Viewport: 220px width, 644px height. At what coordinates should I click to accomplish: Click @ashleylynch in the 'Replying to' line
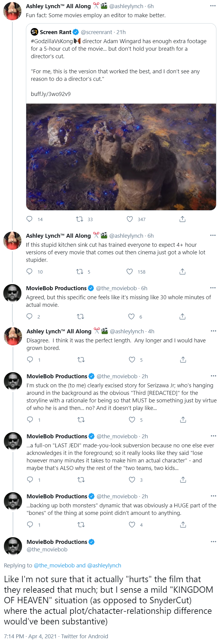click(x=104, y=565)
